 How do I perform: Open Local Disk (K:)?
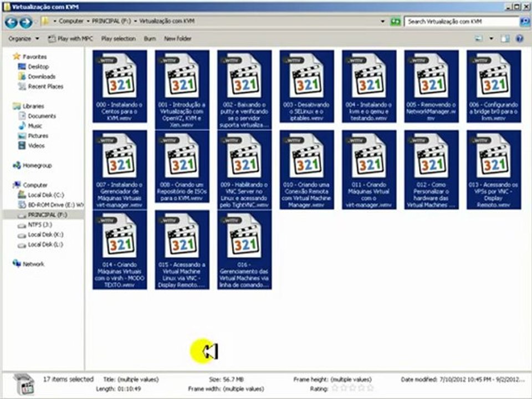45,234
